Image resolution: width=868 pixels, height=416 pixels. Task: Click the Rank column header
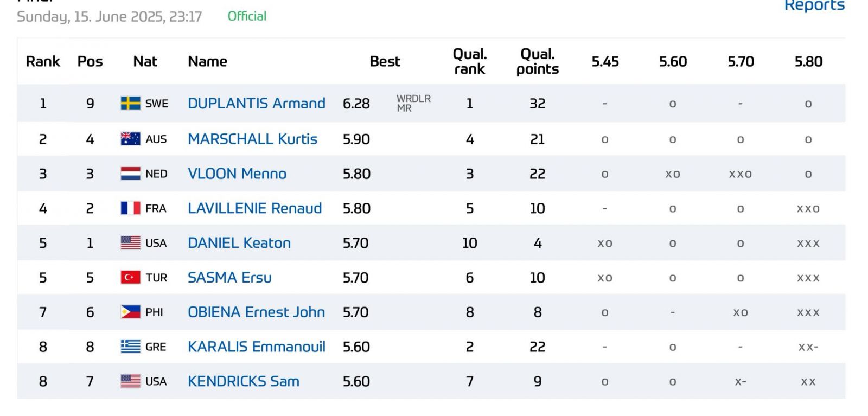pyautogui.click(x=43, y=61)
